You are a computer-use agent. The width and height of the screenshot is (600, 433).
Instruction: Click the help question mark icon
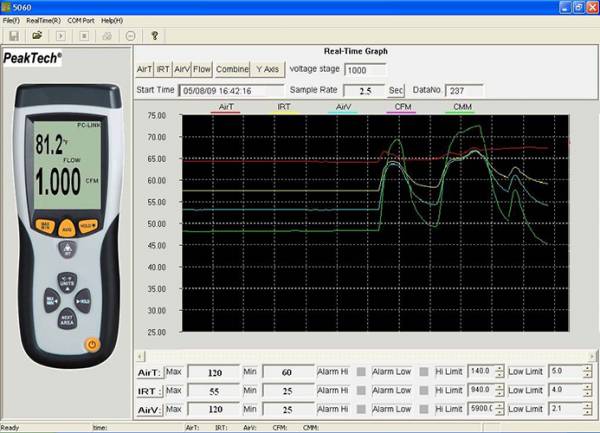point(154,35)
